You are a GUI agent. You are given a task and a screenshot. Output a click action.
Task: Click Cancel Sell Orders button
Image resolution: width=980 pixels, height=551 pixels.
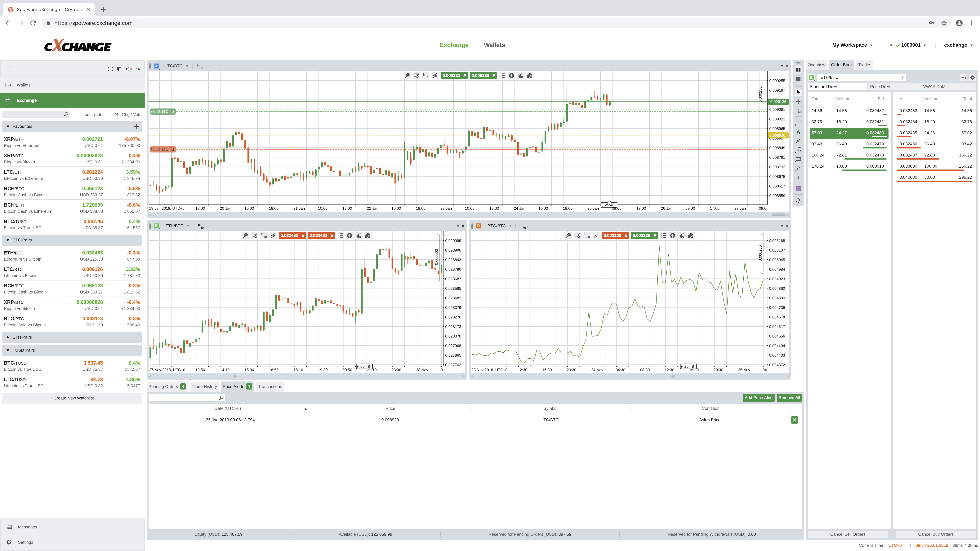(x=848, y=534)
